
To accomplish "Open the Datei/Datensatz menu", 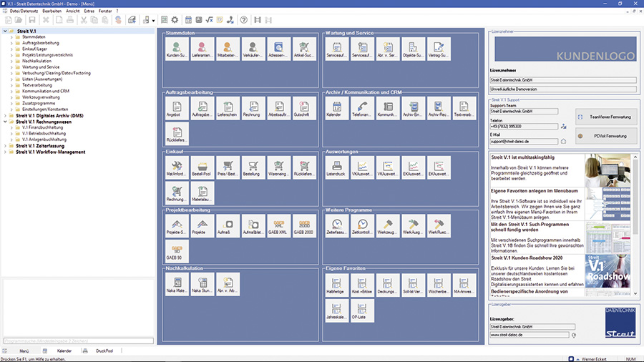I will click(24, 11).
